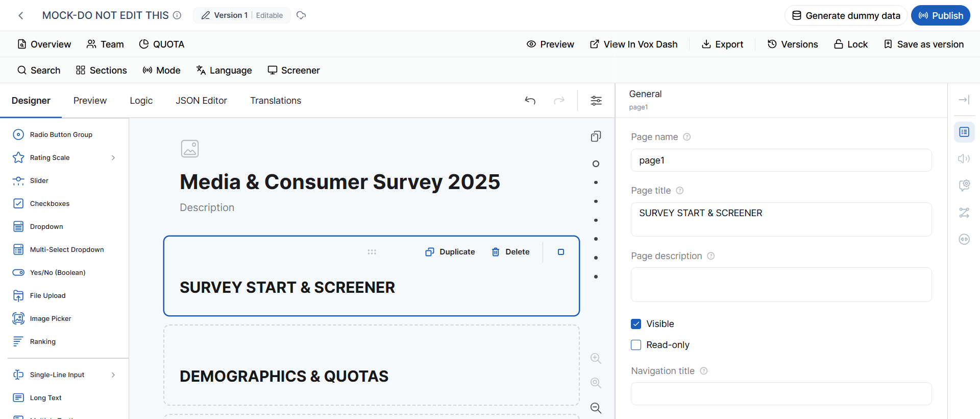This screenshot has width=980, height=419.
Task: Click the Publish button
Action: [x=941, y=15]
